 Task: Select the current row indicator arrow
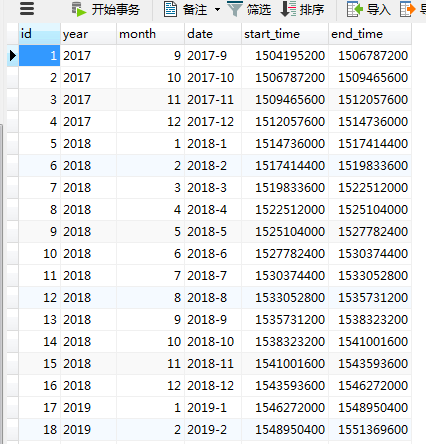click(13, 56)
